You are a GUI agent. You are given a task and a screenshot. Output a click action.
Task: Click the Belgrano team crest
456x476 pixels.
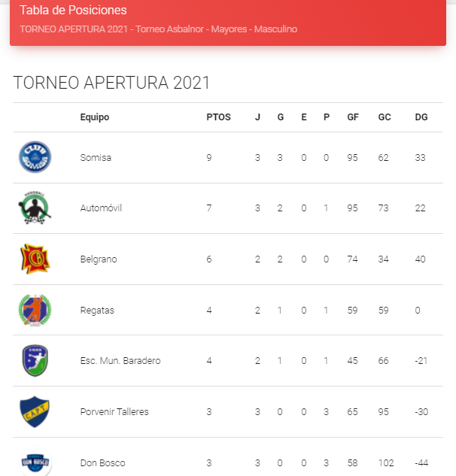click(x=35, y=259)
